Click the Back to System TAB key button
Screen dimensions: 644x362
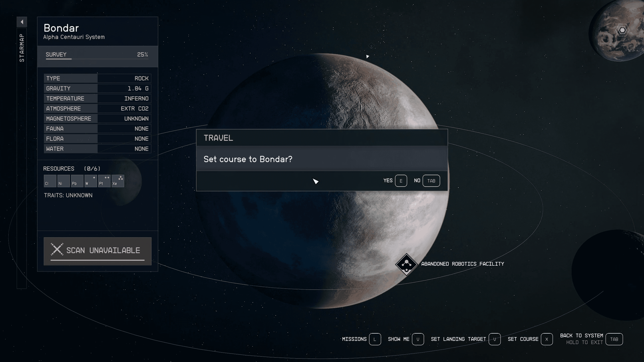click(614, 339)
